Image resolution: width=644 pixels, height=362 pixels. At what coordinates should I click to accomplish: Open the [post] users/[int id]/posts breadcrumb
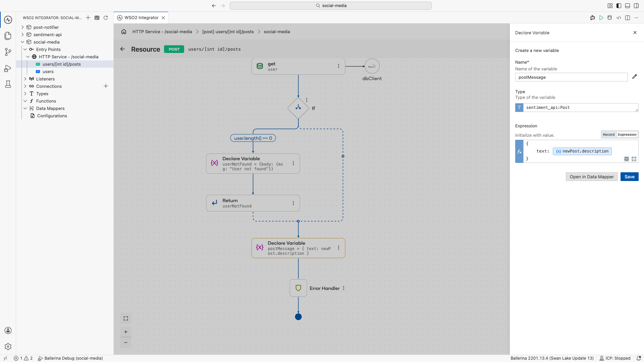(x=228, y=32)
